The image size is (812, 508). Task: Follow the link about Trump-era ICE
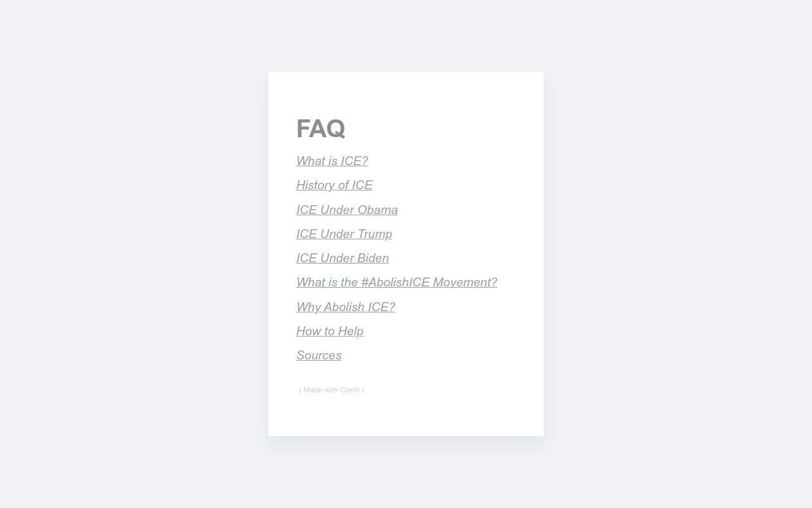coord(344,234)
